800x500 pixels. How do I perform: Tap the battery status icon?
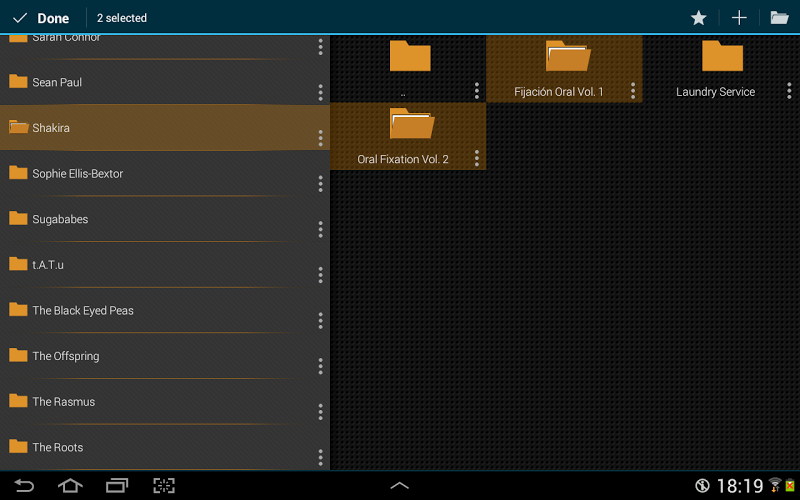pyautogui.click(x=790, y=485)
